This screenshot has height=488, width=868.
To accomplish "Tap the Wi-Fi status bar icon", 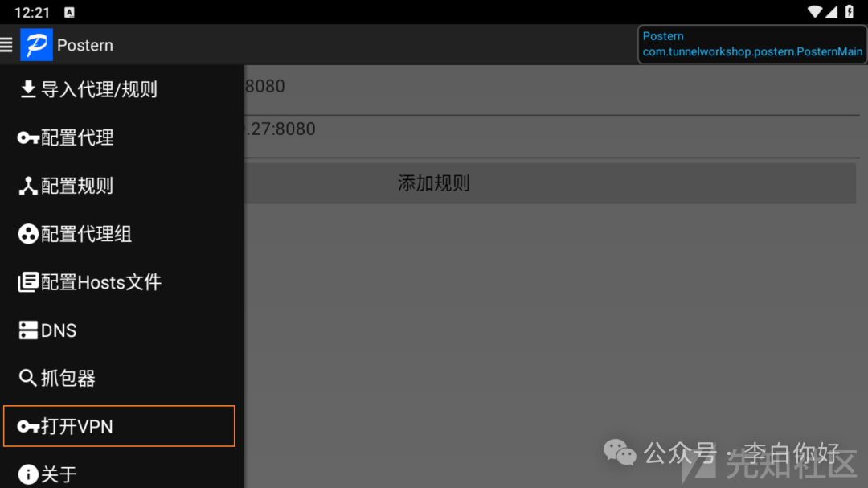I will (814, 12).
